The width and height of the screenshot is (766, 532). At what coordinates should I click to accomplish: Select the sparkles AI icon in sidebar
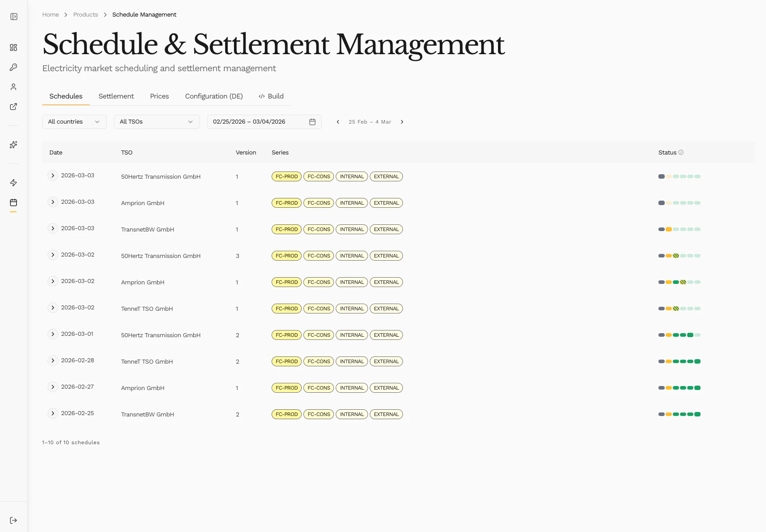tap(13, 145)
